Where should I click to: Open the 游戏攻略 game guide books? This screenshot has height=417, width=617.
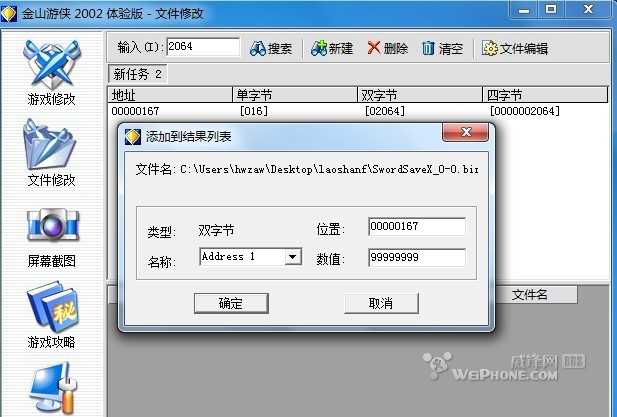(52, 314)
